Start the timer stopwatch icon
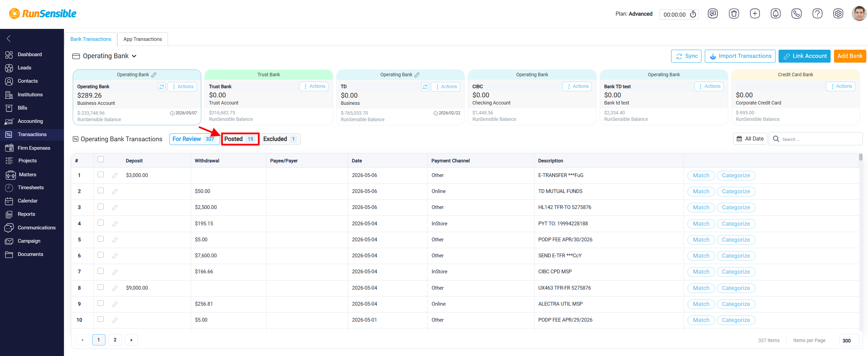The image size is (868, 356). [x=693, y=14]
